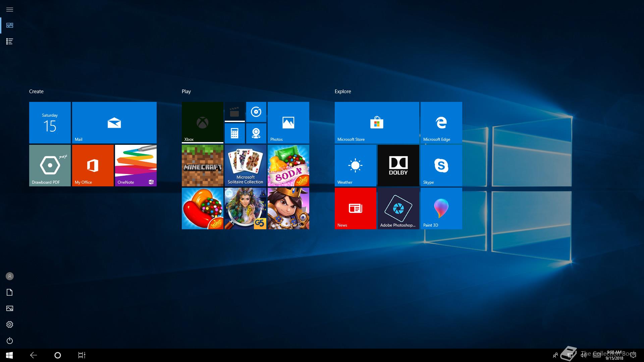The height and width of the screenshot is (362, 644).
Task: Expand the Start hamburger menu
Action: [x=10, y=9]
